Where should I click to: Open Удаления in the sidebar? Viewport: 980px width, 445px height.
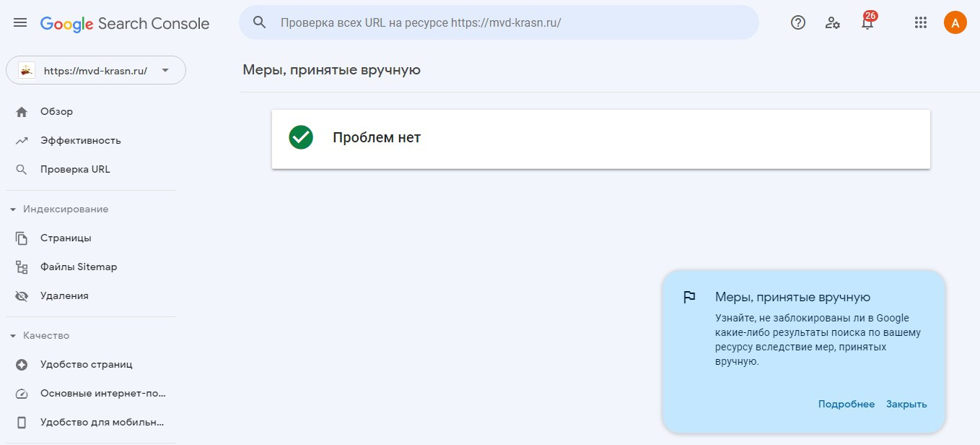[64, 296]
